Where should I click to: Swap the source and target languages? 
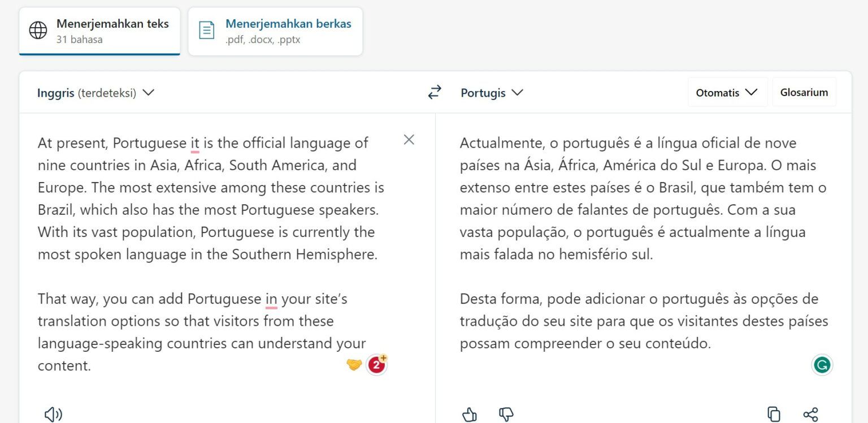(434, 92)
